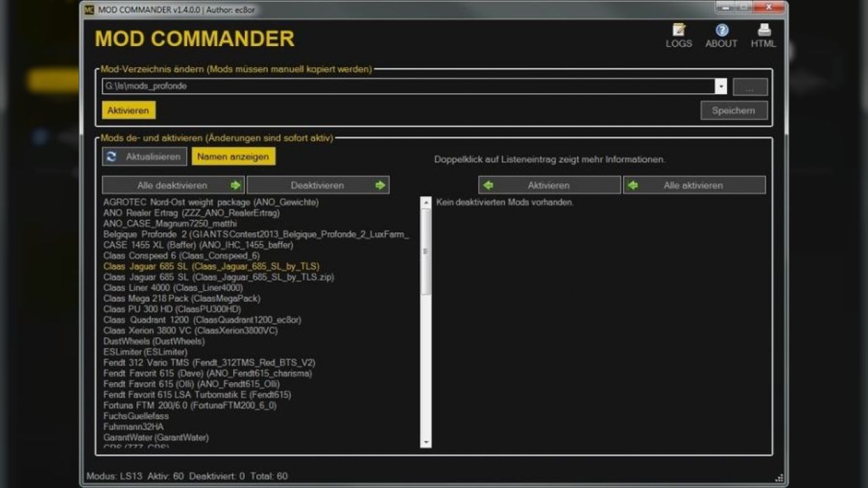
Task: Click green left arrow on Alle aktivieren
Action: pyautogui.click(x=633, y=185)
